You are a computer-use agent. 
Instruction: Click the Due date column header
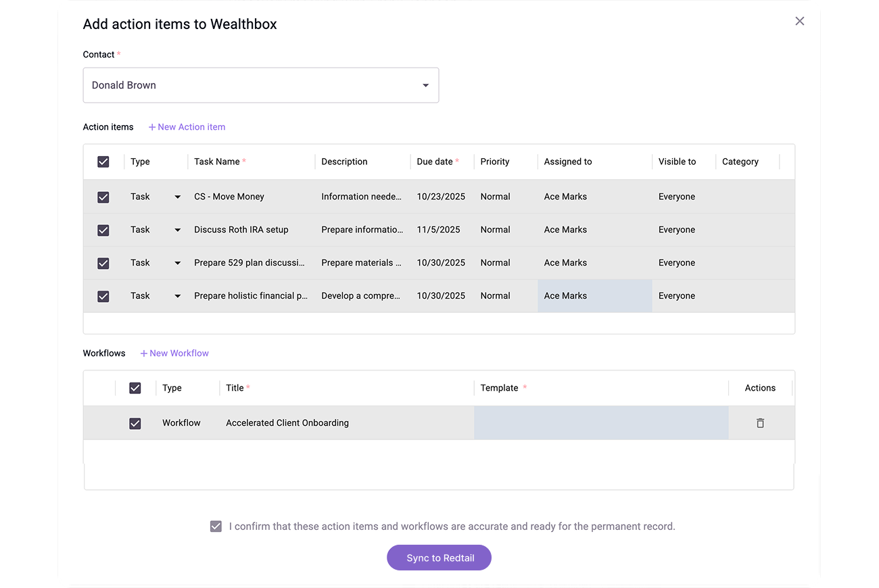(x=435, y=162)
